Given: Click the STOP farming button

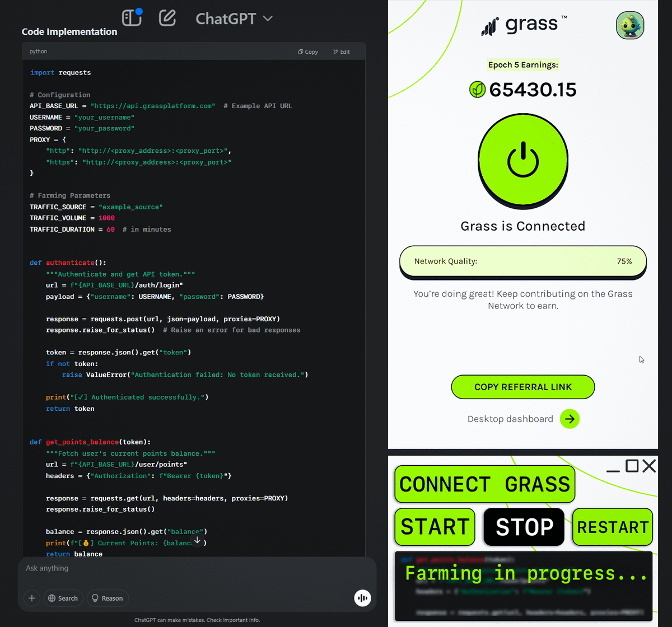Looking at the screenshot, I should pyautogui.click(x=524, y=527).
